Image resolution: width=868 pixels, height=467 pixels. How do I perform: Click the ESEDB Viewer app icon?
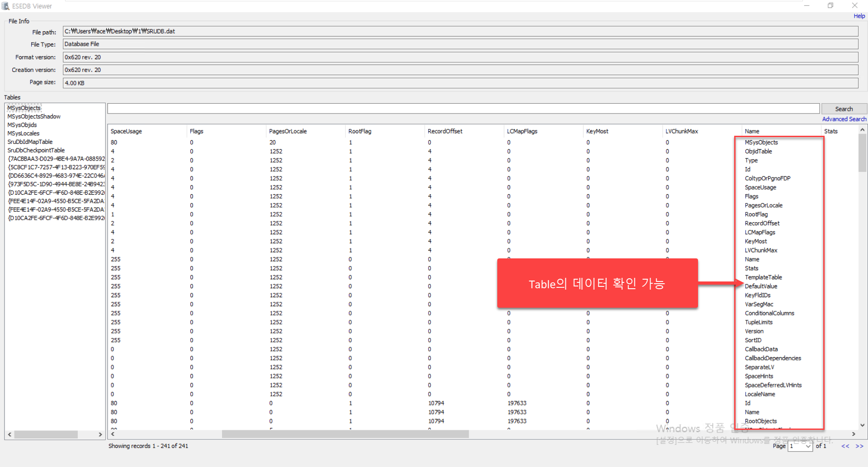point(5,6)
